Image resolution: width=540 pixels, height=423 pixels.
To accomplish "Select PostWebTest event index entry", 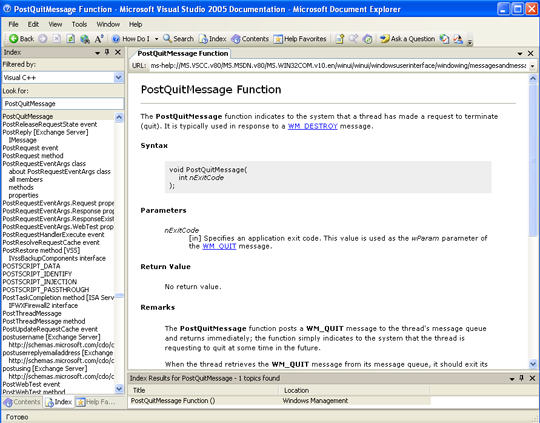I will (x=31, y=384).
